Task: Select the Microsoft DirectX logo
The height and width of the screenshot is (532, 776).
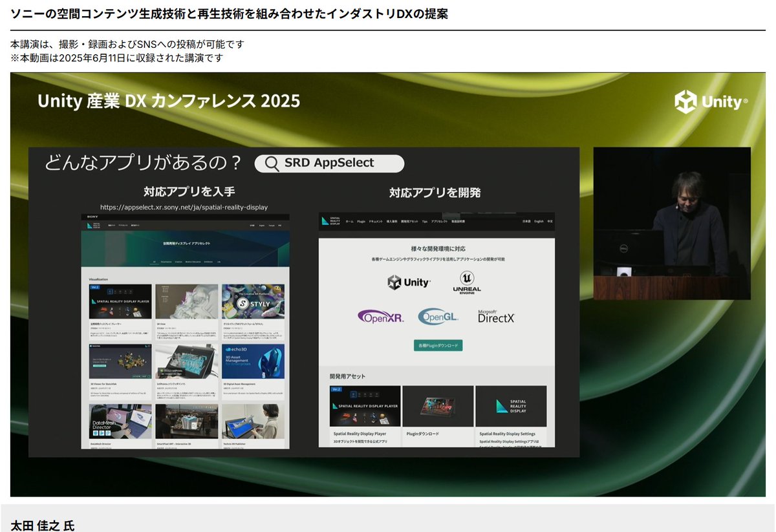Action: pos(497,316)
